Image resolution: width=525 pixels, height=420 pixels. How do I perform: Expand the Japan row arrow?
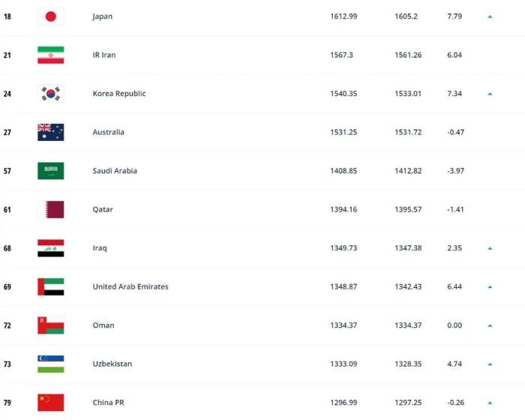(x=490, y=16)
